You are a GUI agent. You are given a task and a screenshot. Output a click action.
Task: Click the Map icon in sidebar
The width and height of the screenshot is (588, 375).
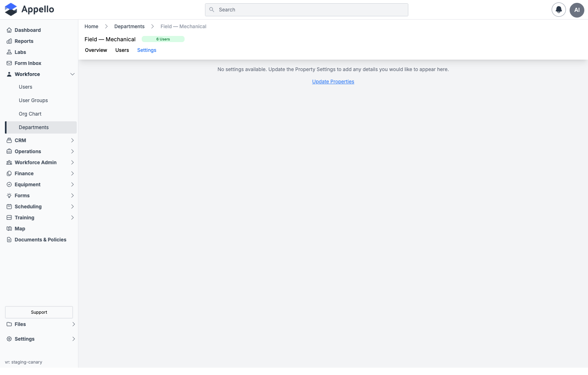click(9, 229)
